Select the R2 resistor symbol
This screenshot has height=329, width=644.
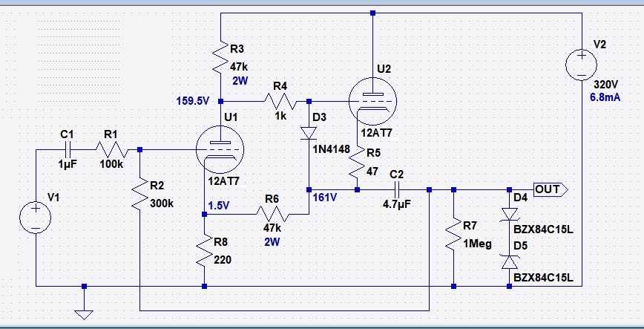139,193
